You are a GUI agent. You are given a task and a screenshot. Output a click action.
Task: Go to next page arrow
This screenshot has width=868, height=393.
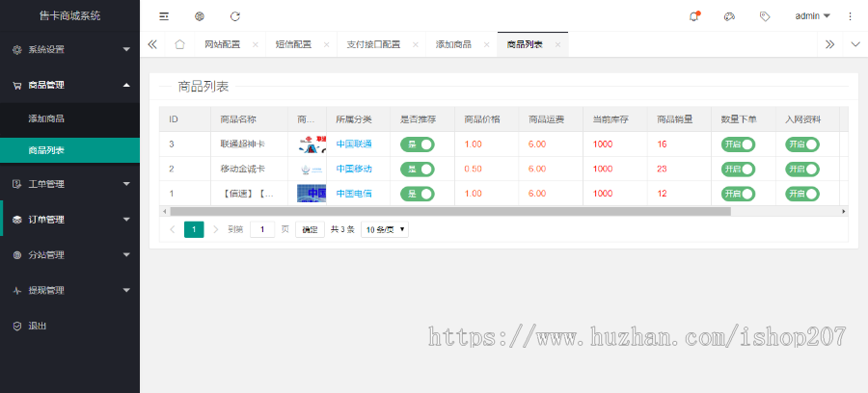215,229
